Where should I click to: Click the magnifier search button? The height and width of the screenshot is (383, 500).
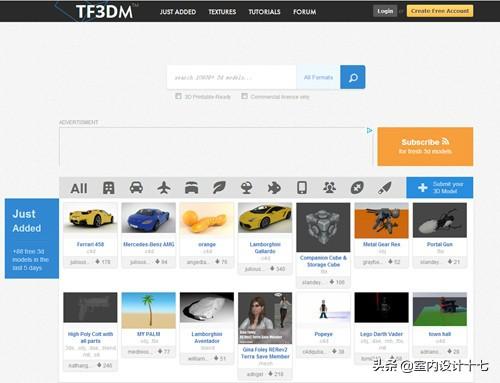coord(353,77)
